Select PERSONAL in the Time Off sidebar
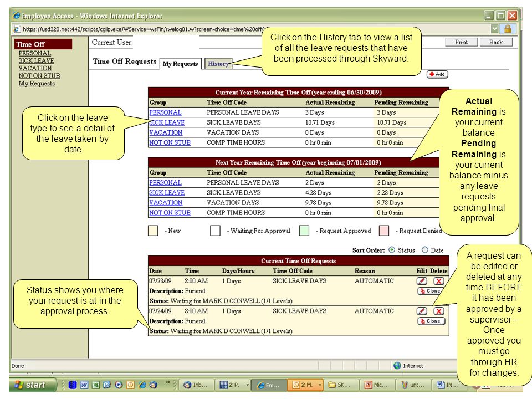Screen dimensions: 532x399 pos(34,53)
